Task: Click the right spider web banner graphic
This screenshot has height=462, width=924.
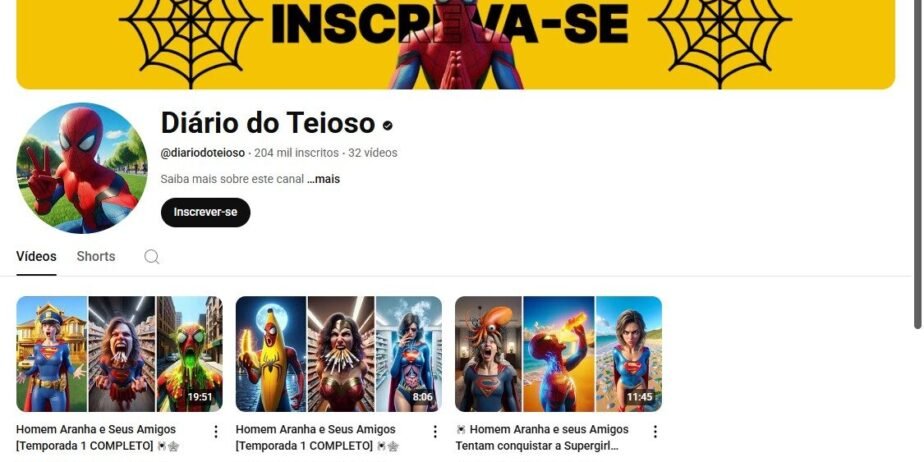Action: click(720, 39)
